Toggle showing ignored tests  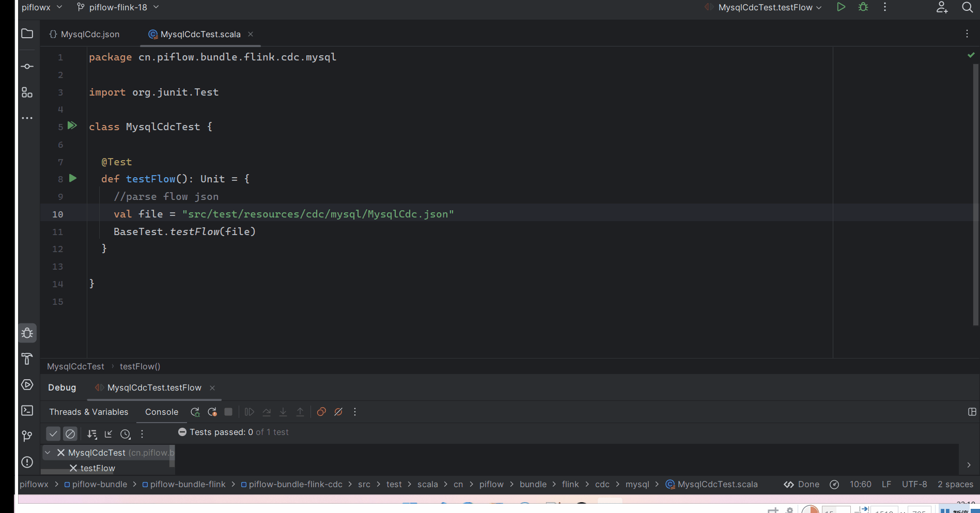point(70,433)
